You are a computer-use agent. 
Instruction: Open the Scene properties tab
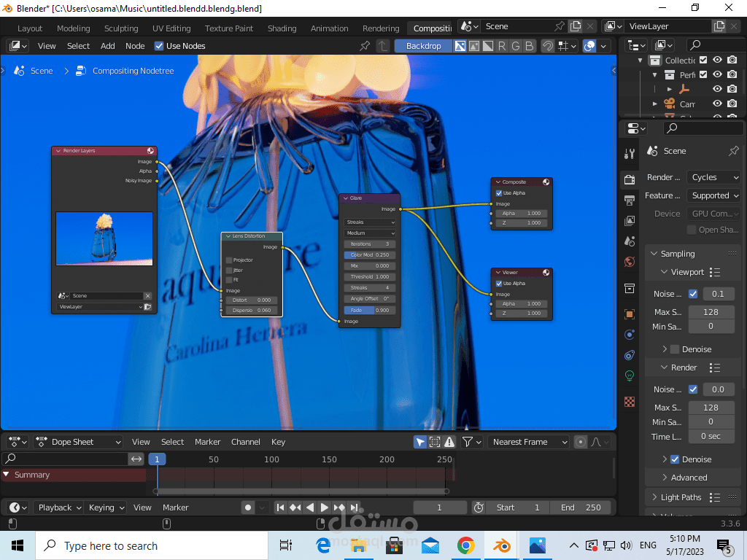point(630,241)
